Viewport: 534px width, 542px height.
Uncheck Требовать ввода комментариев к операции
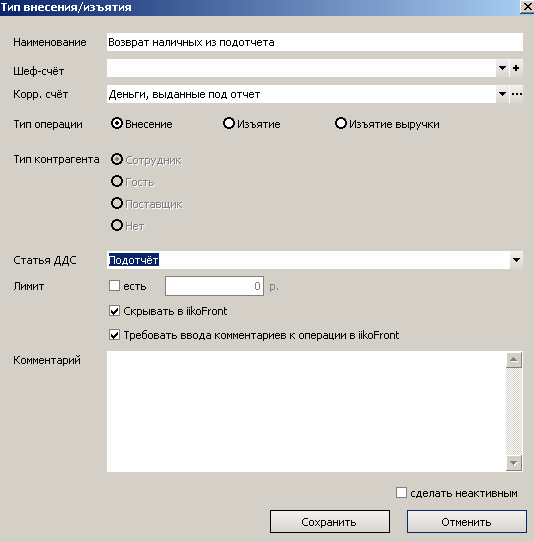tap(114, 335)
